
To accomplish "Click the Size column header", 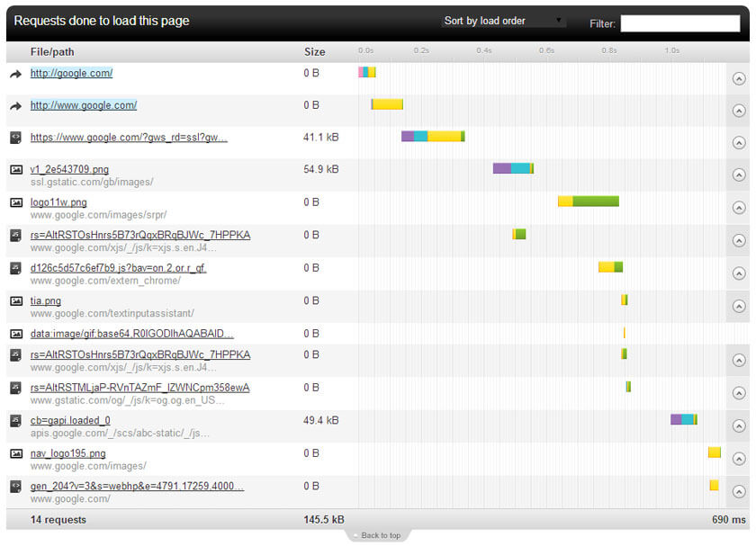I will click(x=314, y=51).
